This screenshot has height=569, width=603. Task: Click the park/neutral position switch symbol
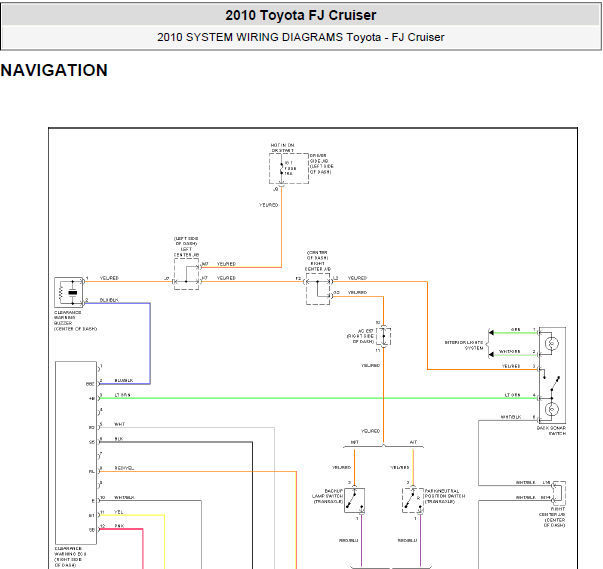point(413,501)
